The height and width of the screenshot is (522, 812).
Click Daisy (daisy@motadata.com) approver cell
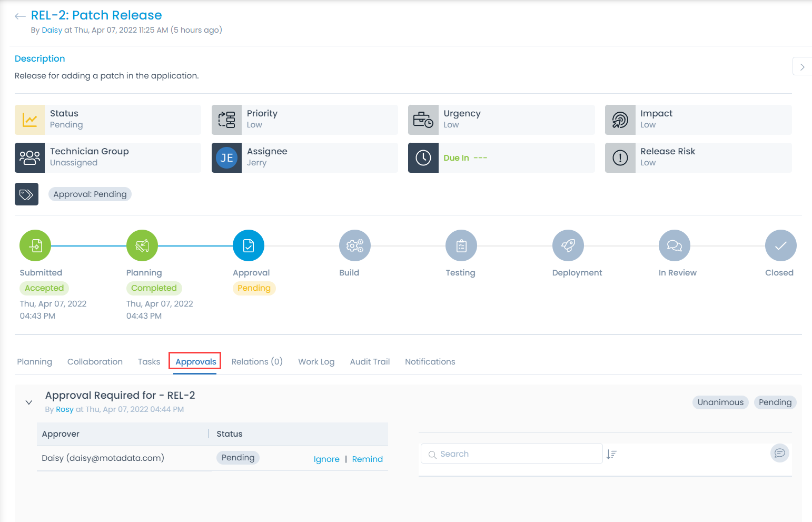coord(103,458)
